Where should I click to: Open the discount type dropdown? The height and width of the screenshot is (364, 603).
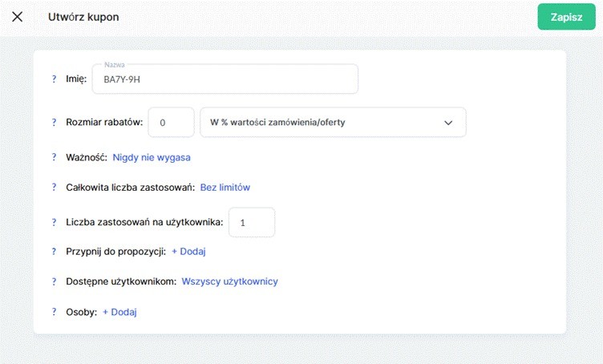click(332, 123)
